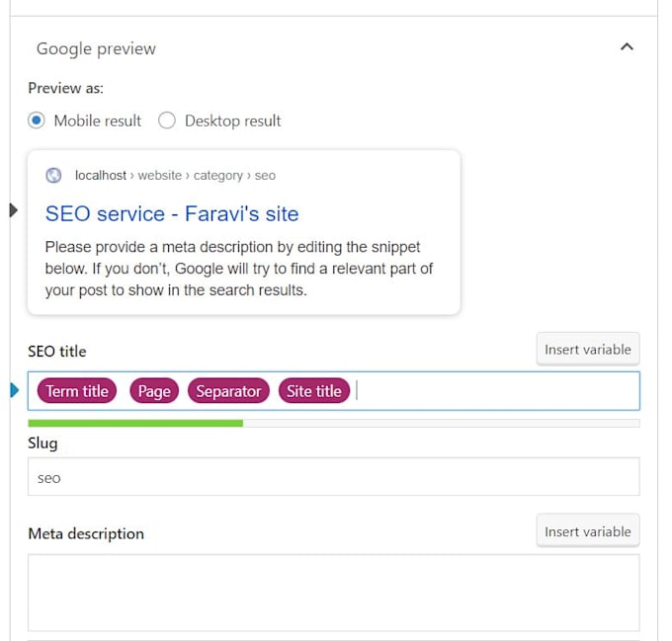672x641 pixels.
Task: Click the Separator variable tag
Action: (x=228, y=391)
